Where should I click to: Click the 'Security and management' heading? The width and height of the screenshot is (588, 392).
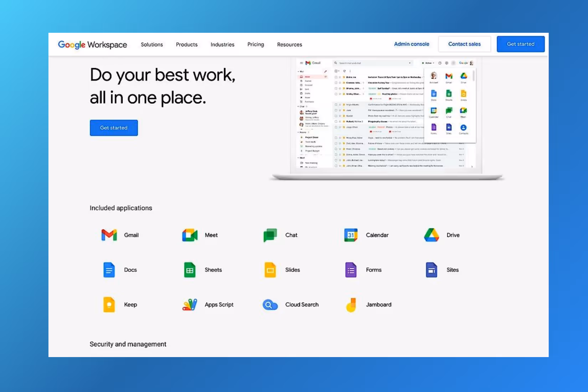click(128, 344)
